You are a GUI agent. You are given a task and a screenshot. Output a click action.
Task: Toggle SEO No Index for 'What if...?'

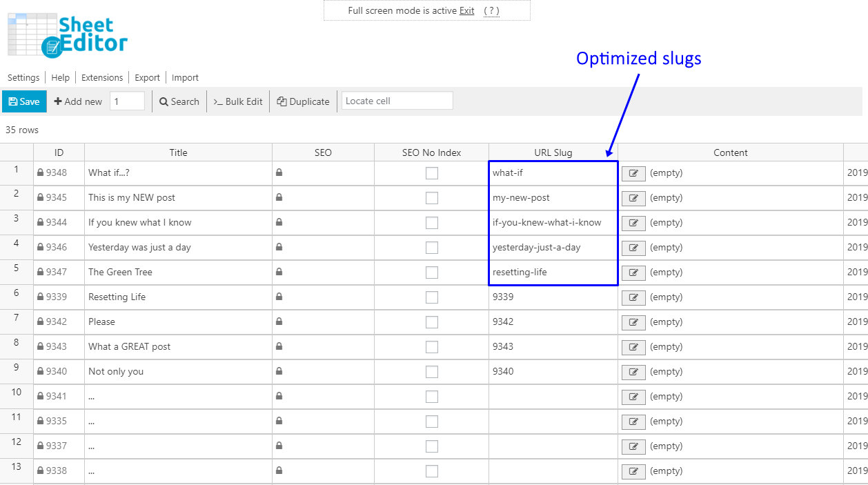pyautogui.click(x=431, y=173)
